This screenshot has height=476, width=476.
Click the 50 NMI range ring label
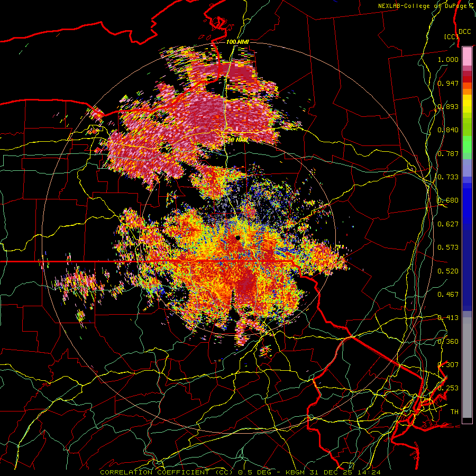(237, 140)
